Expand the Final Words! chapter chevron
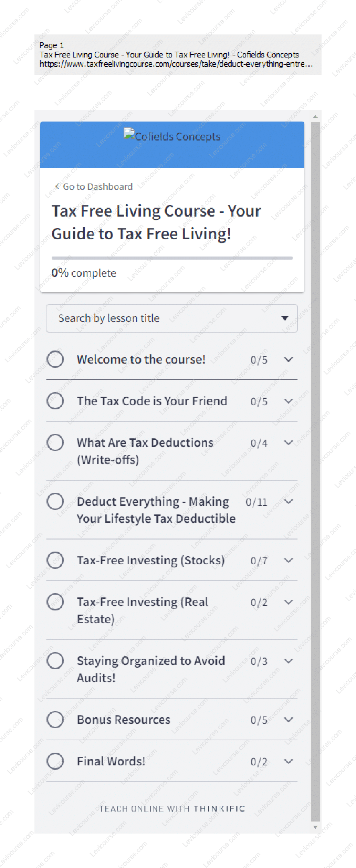This screenshot has width=356, height=868. click(x=289, y=761)
